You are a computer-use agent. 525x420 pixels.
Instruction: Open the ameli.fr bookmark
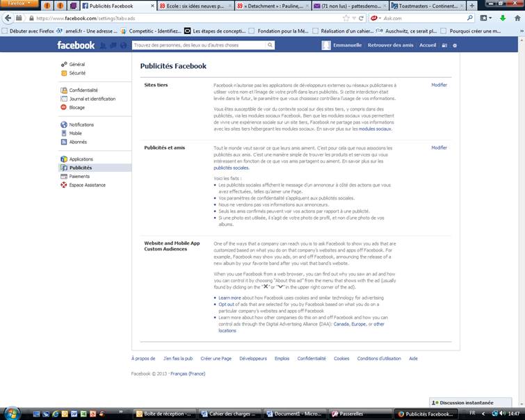[x=88, y=31]
